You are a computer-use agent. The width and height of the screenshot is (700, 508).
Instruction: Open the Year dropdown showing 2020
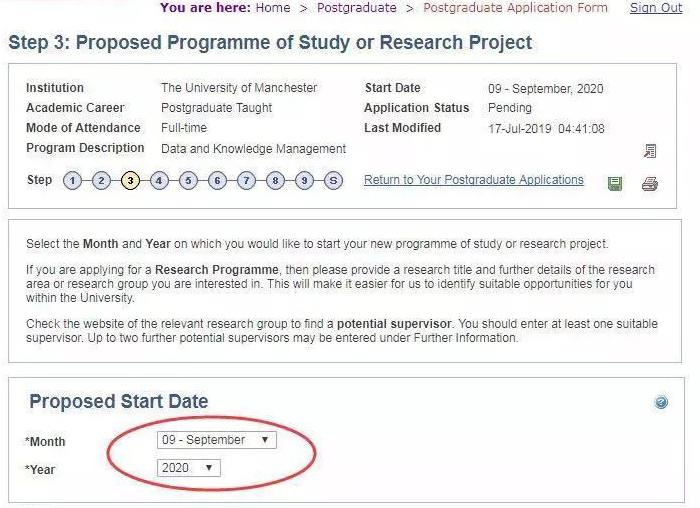point(188,468)
